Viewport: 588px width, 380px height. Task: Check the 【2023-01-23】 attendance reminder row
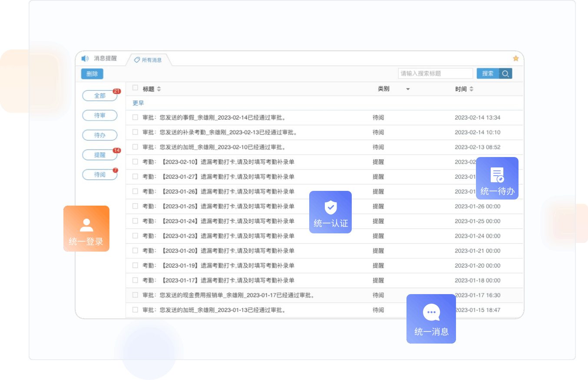pos(135,235)
